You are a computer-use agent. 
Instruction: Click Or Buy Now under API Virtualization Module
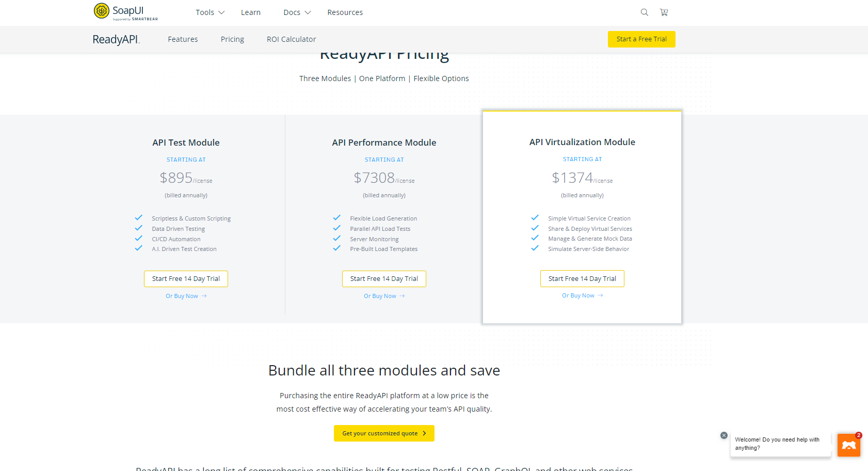[582, 295]
